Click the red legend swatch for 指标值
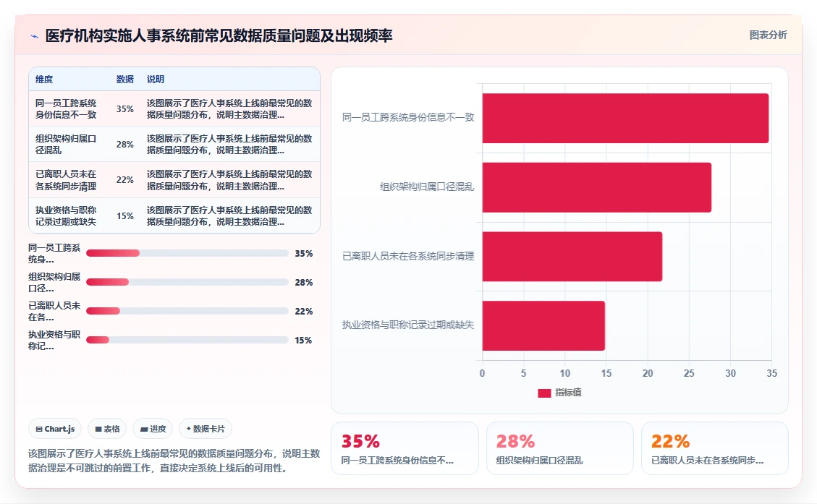 pyautogui.click(x=544, y=393)
